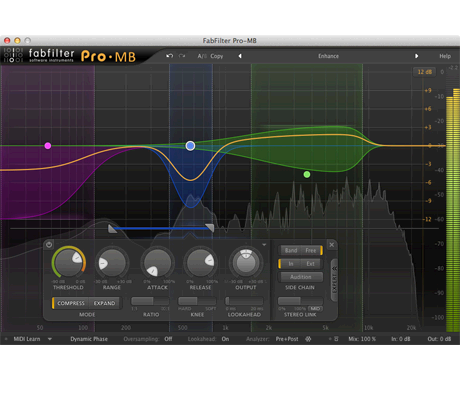Click the Knee slider
Screen dimensions: 460x416
click(x=197, y=301)
